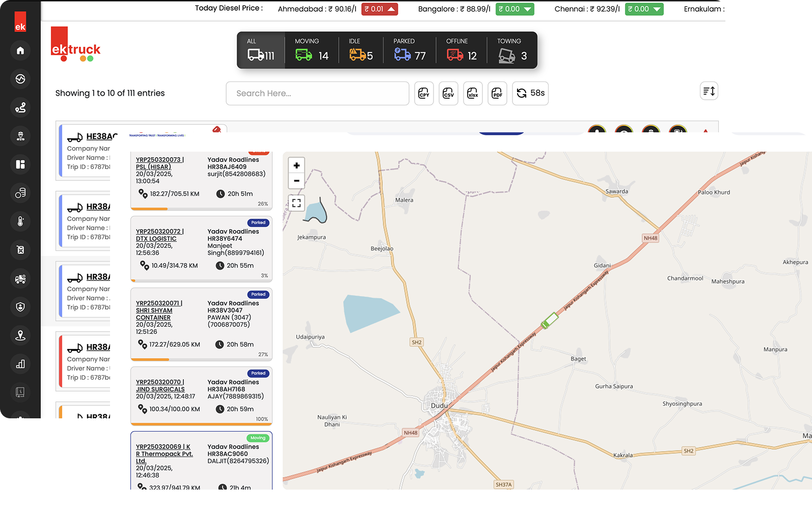Screen dimensions: 812x513
Task: Select the PARKED vehicles tab
Action: (410, 50)
